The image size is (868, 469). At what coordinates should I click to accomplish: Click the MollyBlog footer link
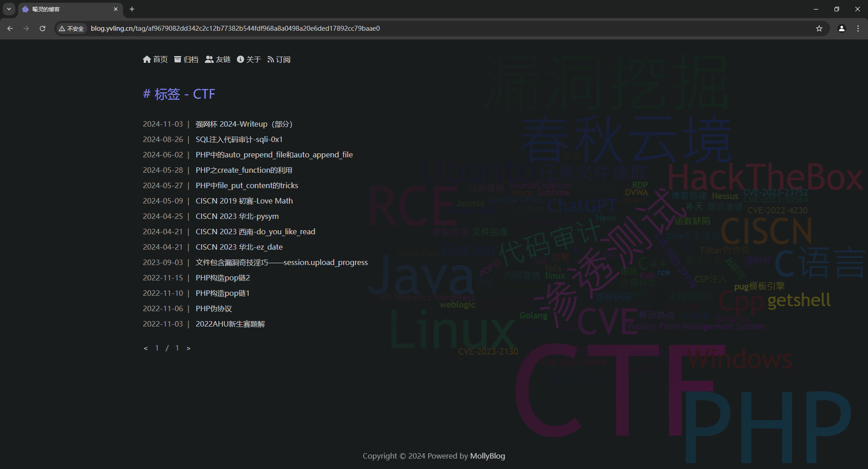coord(487,456)
